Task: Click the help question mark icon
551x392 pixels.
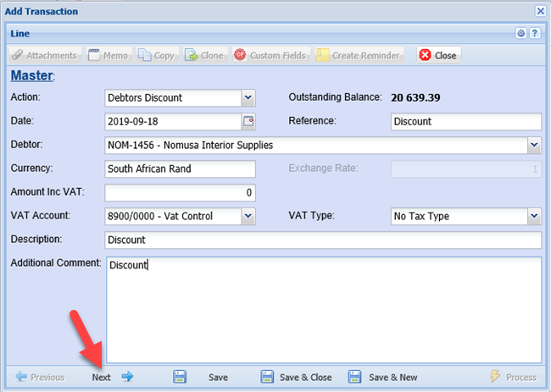Action: [x=535, y=33]
